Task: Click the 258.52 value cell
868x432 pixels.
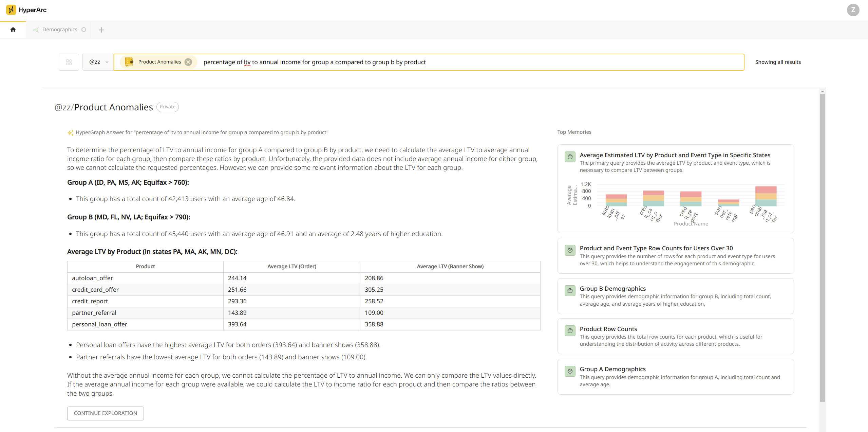Action: [450, 301]
